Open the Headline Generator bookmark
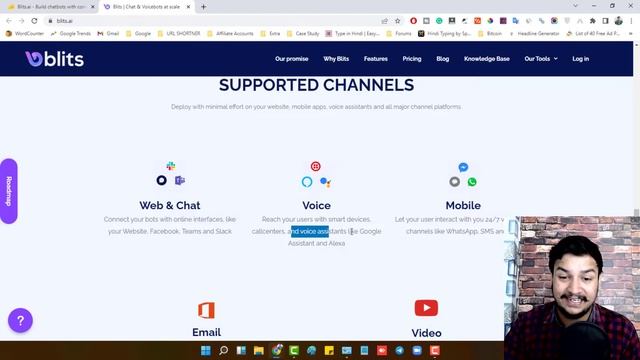 534,33
